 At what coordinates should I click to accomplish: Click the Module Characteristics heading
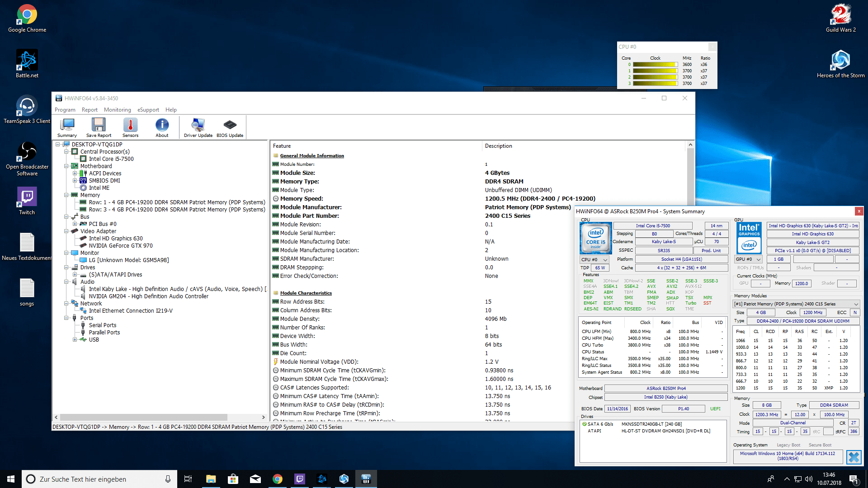click(306, 293)
